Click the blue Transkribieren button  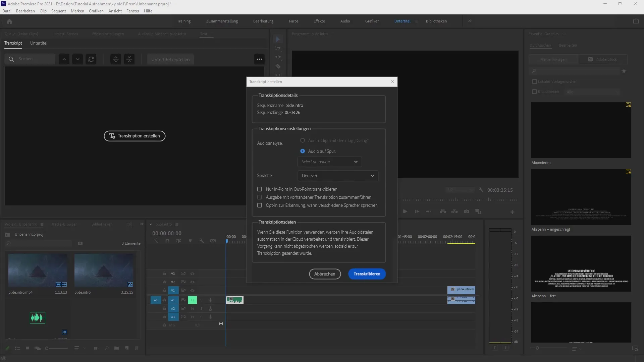pos(367,274)
